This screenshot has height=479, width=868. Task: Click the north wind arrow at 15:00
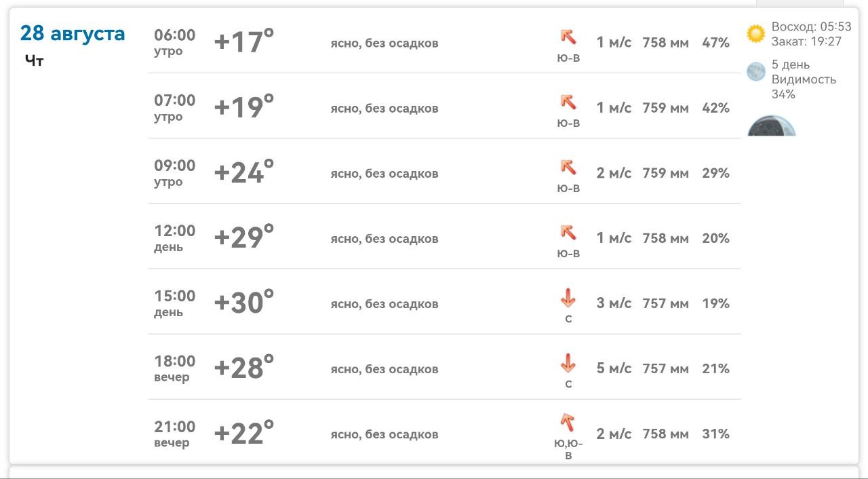pyautogui.click(x=568, y=297)
